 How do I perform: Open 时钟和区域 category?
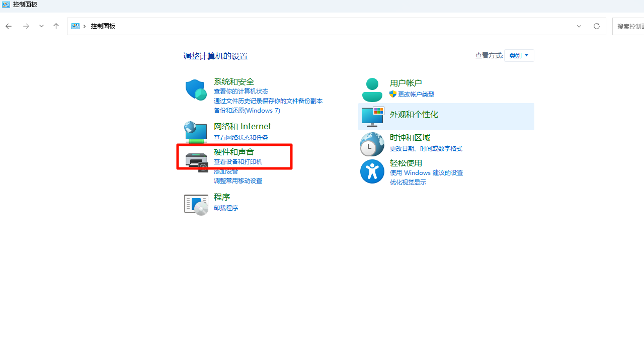(x=410, y=137)
